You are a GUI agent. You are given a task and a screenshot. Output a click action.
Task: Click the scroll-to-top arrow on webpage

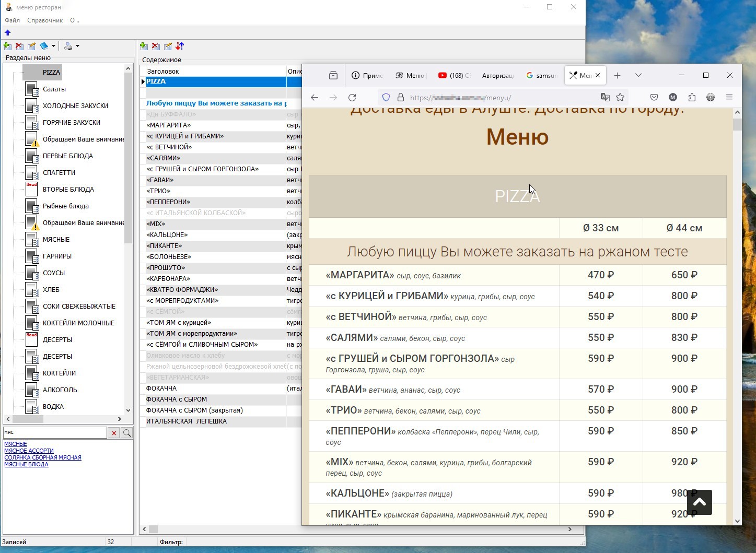(700, 502)
